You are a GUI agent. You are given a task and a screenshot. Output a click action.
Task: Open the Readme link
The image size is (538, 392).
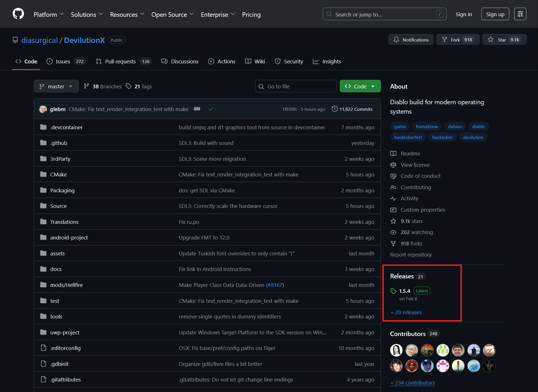point(410,153)
